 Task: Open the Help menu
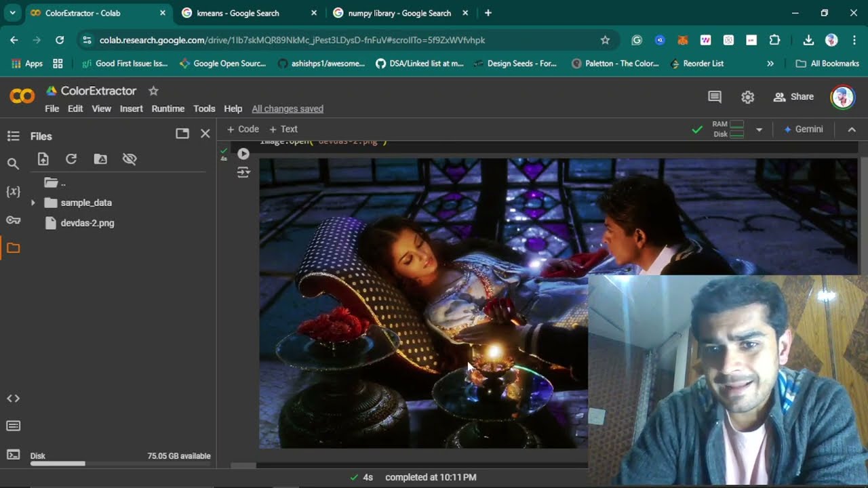pyautogui.click(x=233, y=108)
